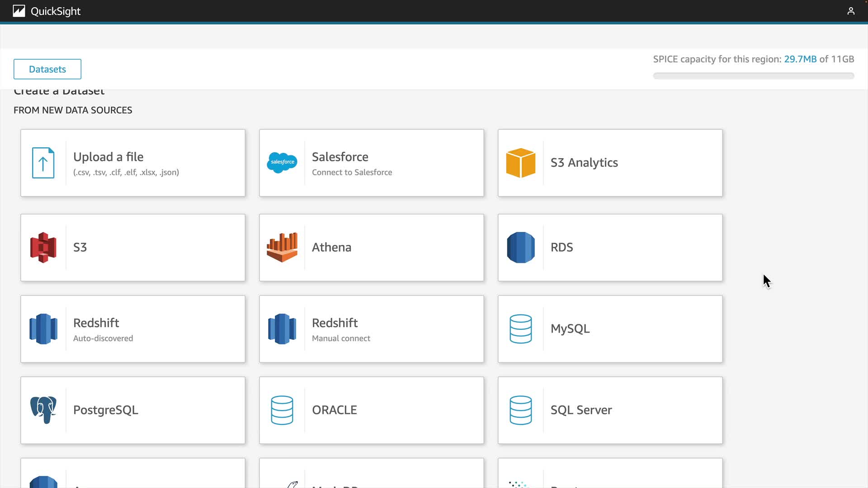Click the red S3 bucket icon
This screenshot has width=868, height=488.
(x=43, y=248)
